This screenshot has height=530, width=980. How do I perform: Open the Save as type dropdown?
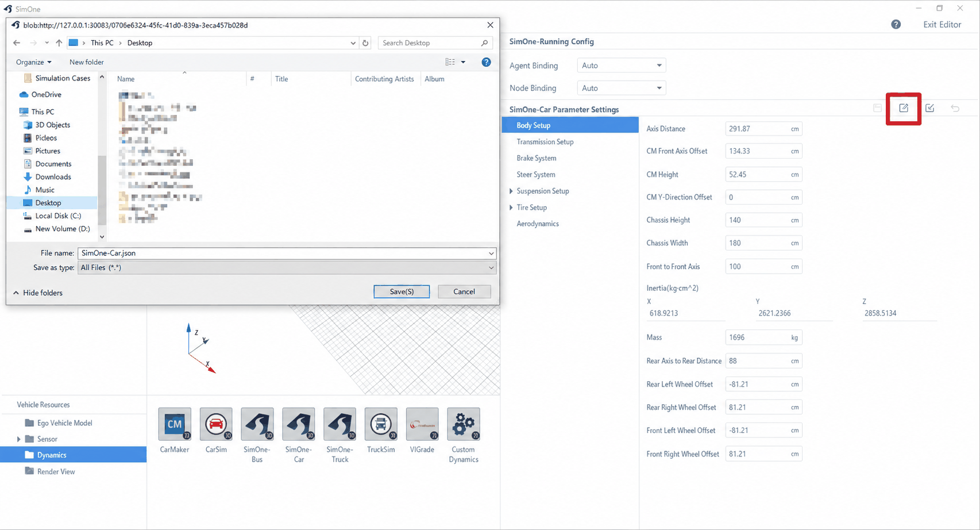click(x=287, y=267)
